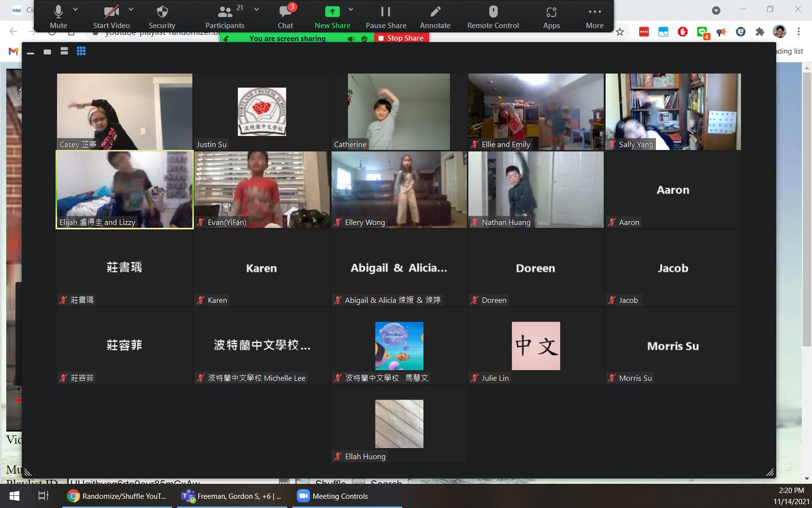Open the Apps menu icon
Screen dimensions: 812x508
[551, 12]
